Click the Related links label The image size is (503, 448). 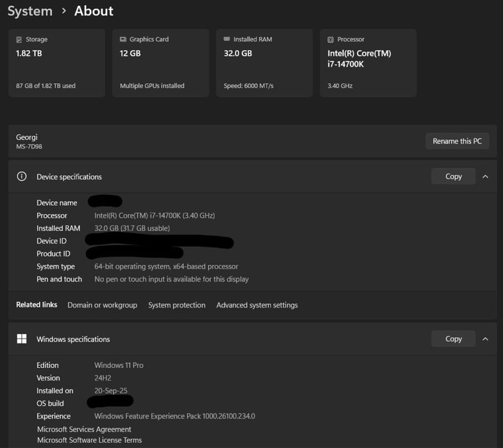pyautogui.click(x=37, y=305)
